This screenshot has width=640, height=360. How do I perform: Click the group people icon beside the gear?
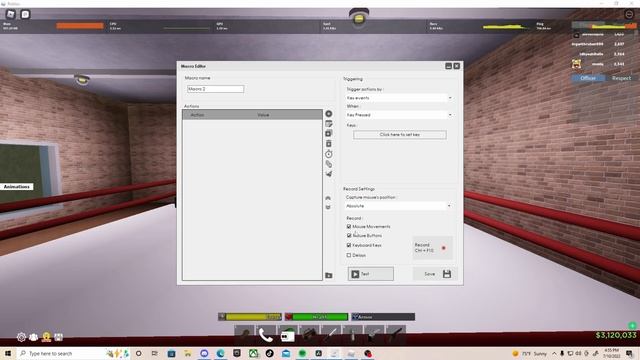(x=34, y=337)
